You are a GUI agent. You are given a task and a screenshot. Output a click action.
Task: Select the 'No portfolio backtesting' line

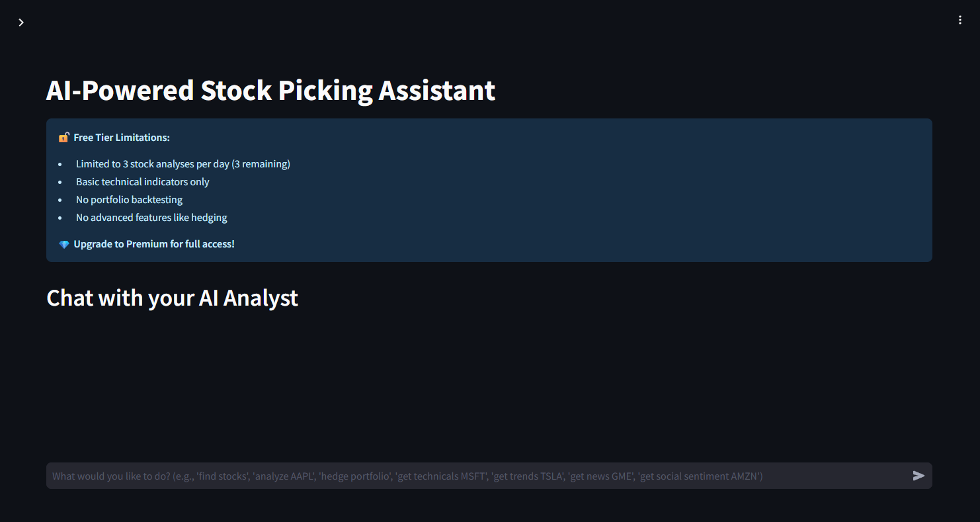point(129,200)
